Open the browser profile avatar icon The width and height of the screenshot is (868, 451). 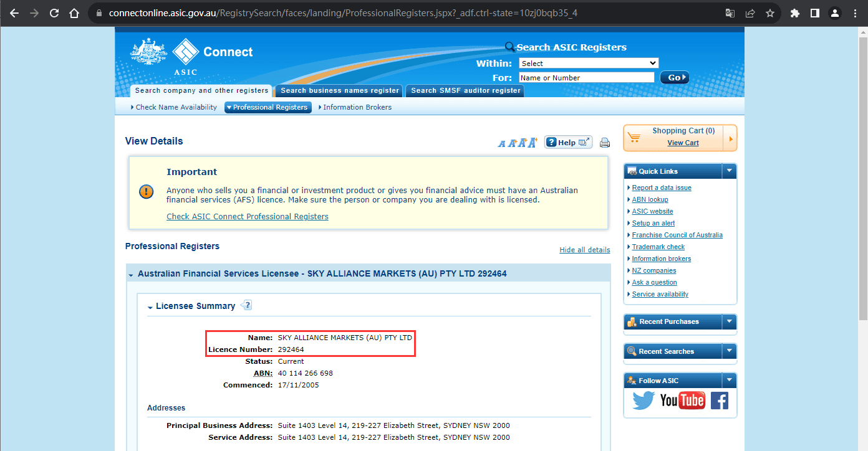click(835, 13)
